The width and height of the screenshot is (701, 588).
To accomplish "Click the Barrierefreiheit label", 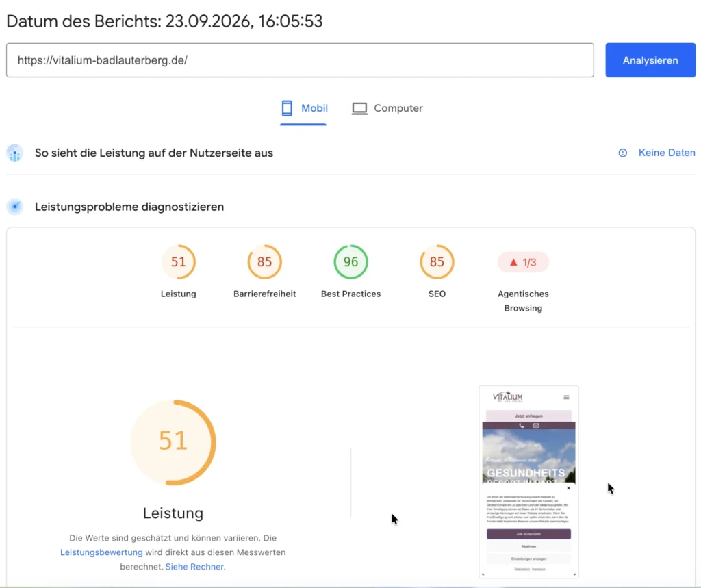I will [x=265, y=294].
